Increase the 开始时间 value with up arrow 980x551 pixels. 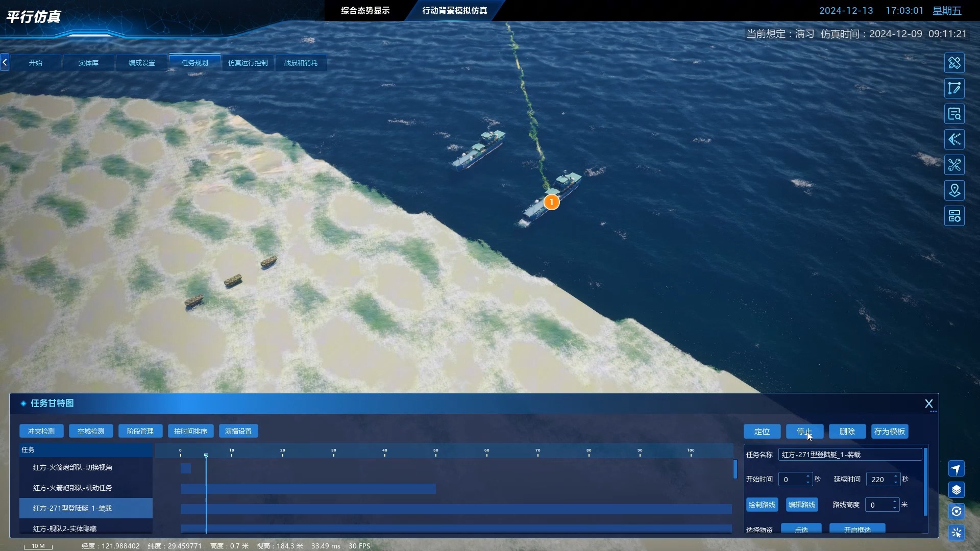tap(807, 476)
